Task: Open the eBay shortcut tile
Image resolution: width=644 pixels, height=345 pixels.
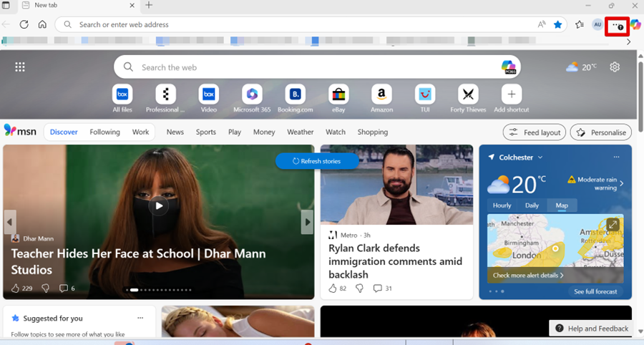Action: (x=338, y=94)
